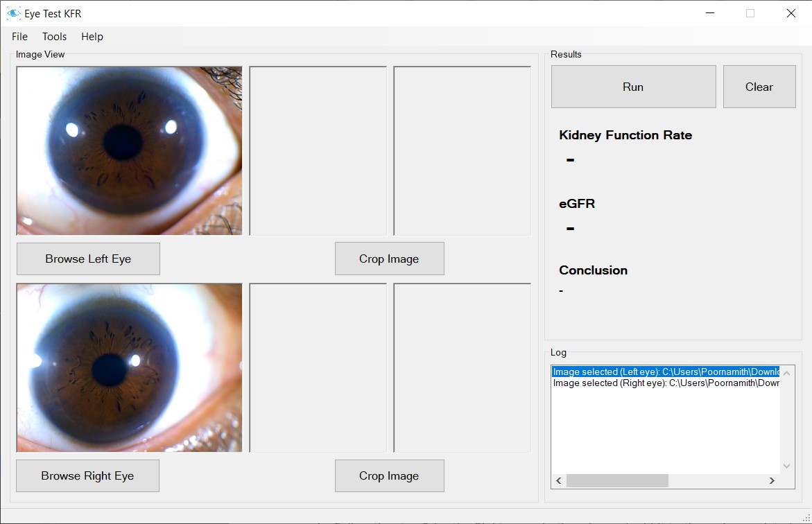This screenshot has width=812, height=524.
Task: Crop Image for the left eye
Action: [x=389, y=259]
